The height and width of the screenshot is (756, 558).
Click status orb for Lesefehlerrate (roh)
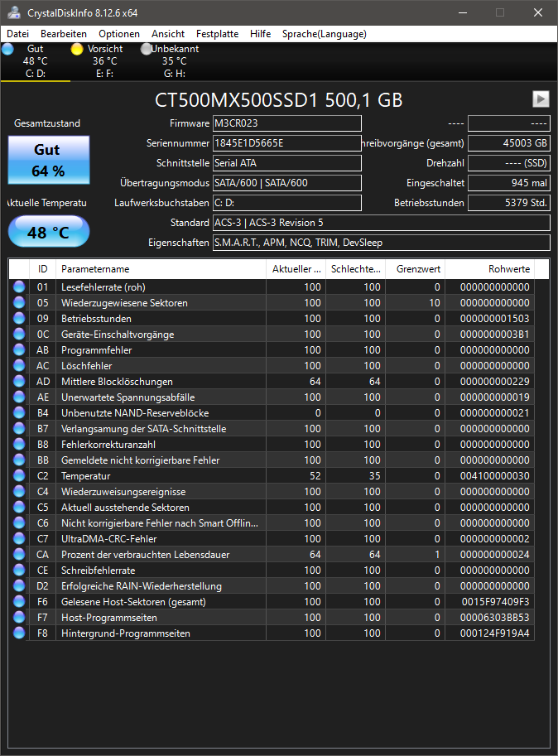pos(19,287)
